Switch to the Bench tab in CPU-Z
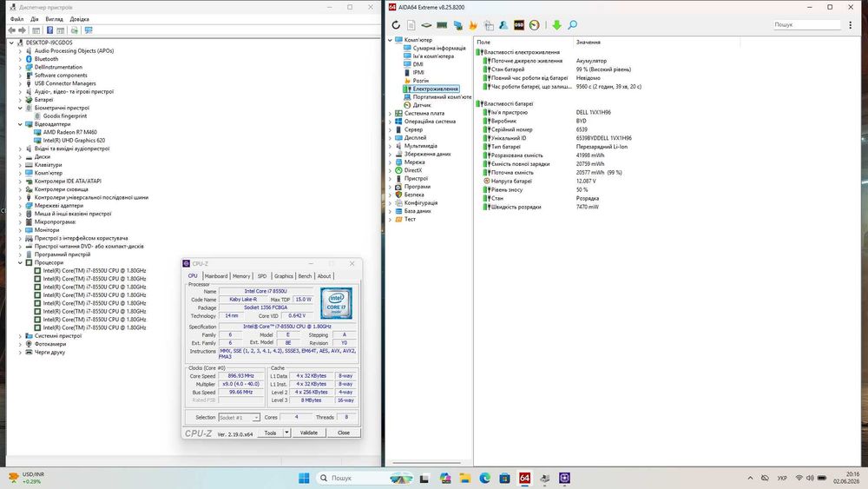Screen dimensions: 868x489 point(305,276)
